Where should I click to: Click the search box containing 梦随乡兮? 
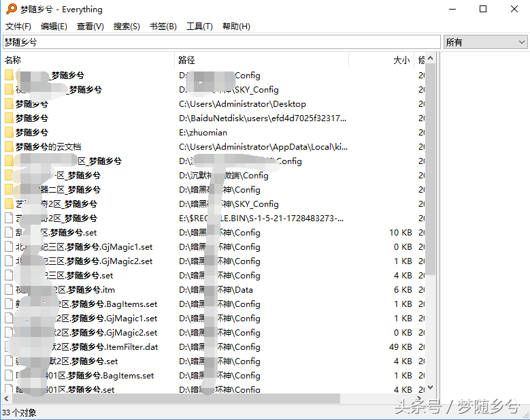tap(222, 42)
